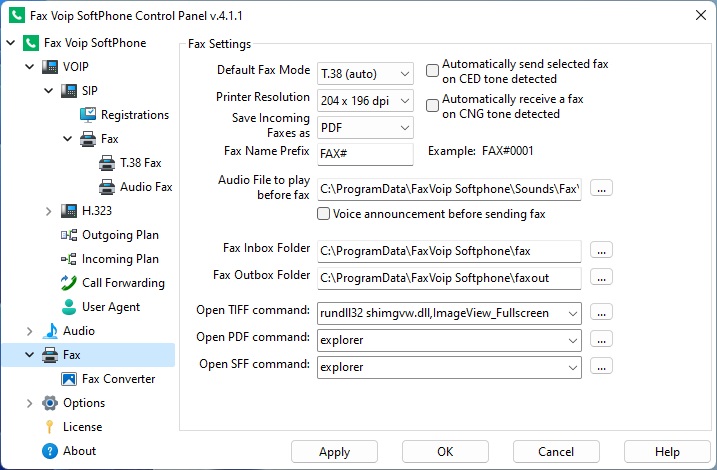Select Registrations in the tree

click(x=135, y=115)
